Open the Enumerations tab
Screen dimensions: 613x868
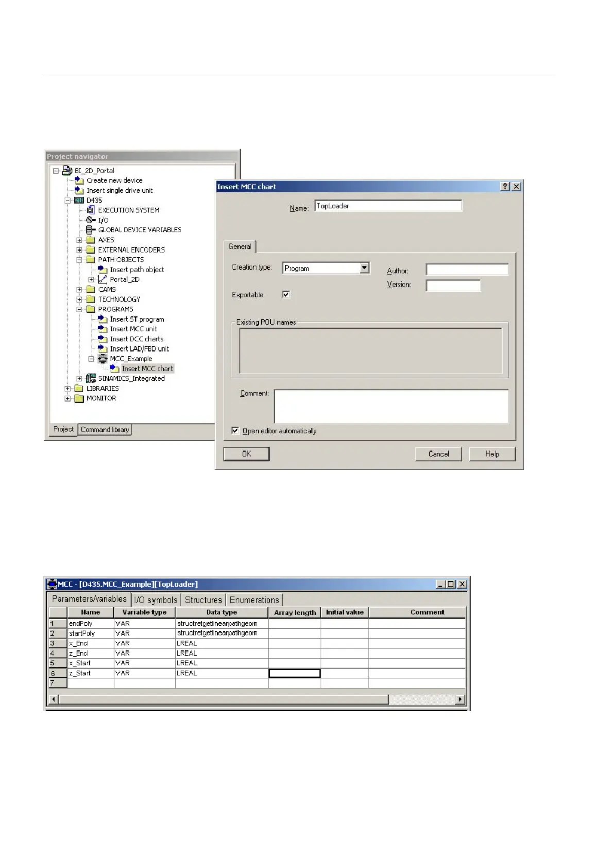254,600
